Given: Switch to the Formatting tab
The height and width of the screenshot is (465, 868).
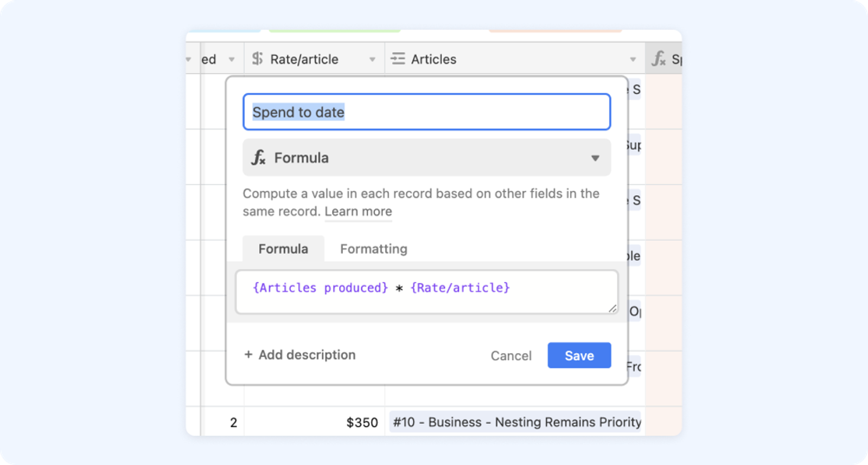Looking at the screenshot, I should click(x=374, y=249).
